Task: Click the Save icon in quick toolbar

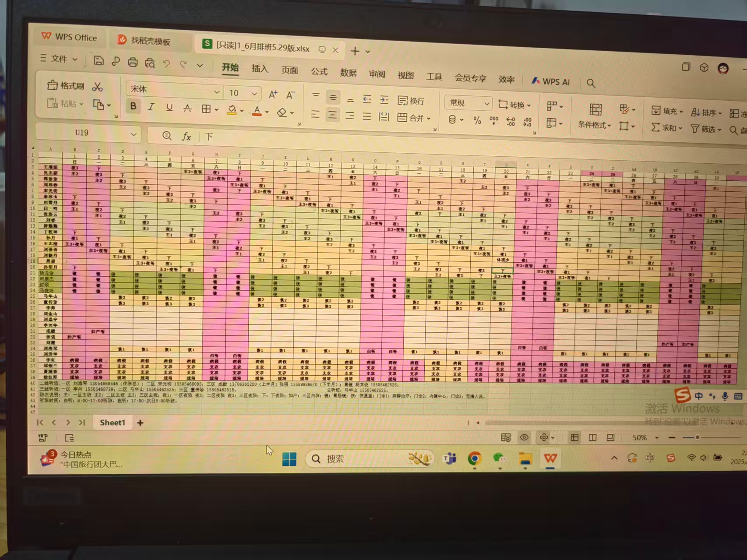Action: 99,61
